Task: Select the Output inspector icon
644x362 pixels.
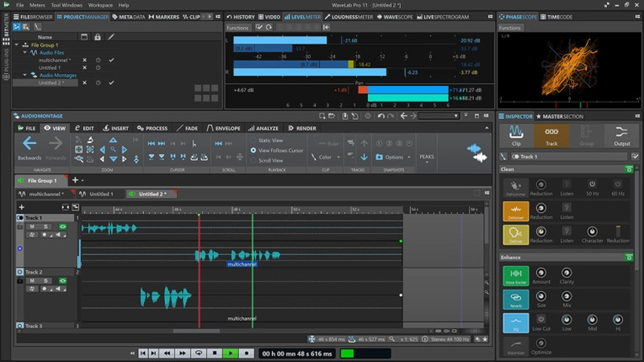Action: click(621, 133)
